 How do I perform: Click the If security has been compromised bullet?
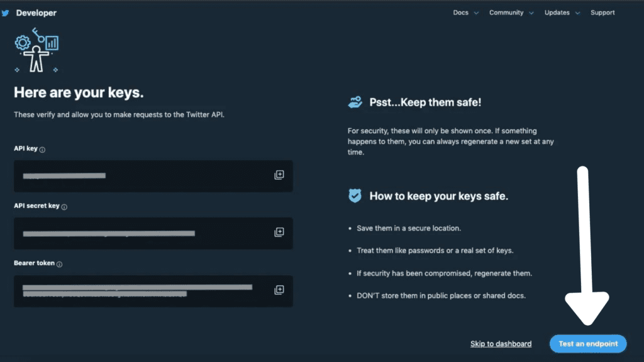[444, 273]
